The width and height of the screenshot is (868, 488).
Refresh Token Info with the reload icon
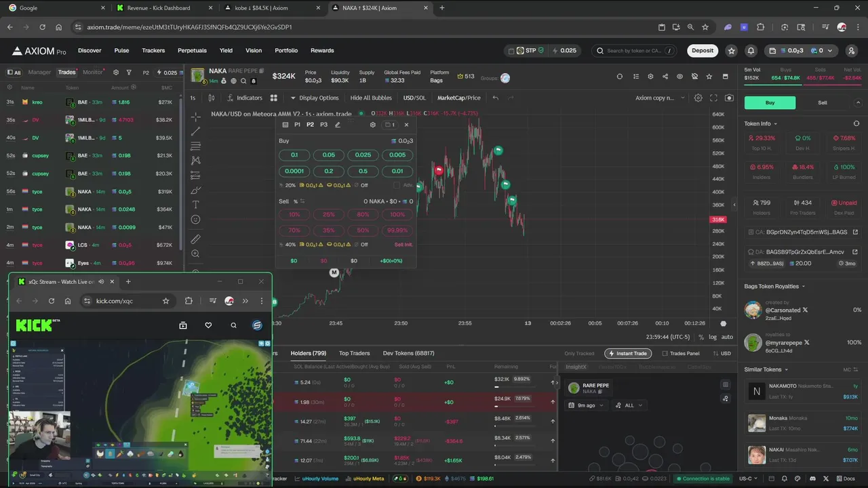(856, 123)
